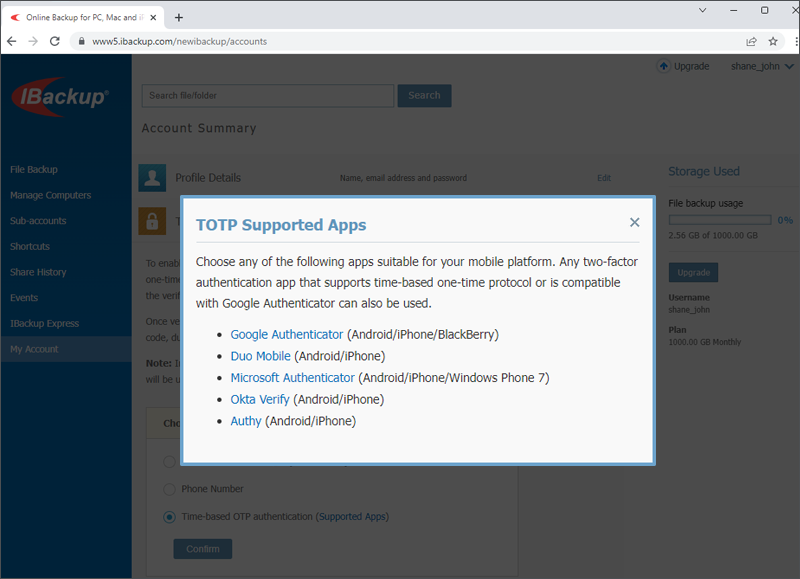Minimize the browser window
The width and height of the screenshot is (800, 579).
(x=734, y=10)
